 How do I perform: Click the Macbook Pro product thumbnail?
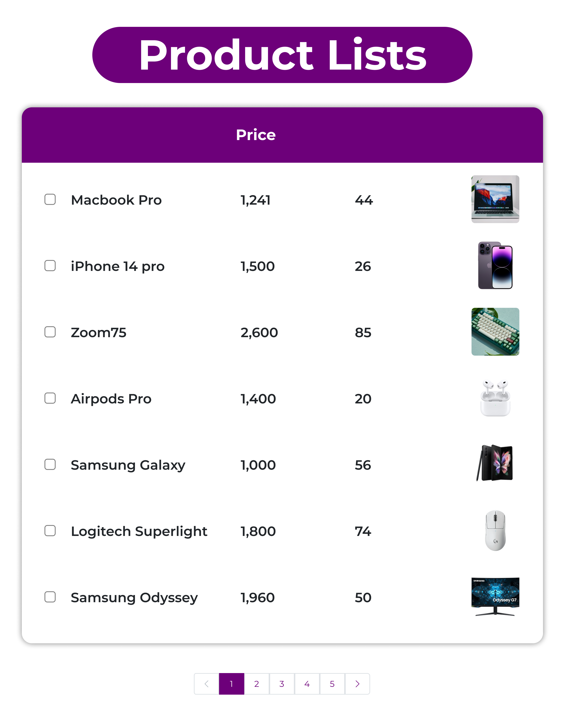(x=495, y=199)
